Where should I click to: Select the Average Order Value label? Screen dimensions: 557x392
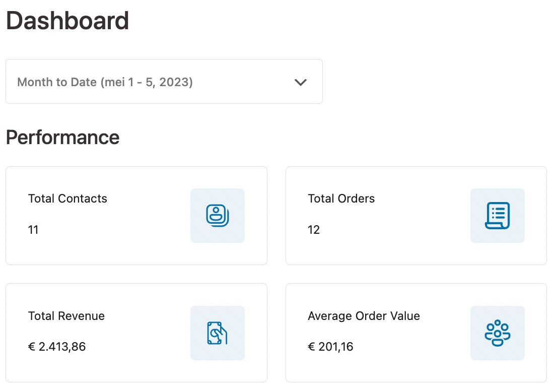tap(364, 316)
